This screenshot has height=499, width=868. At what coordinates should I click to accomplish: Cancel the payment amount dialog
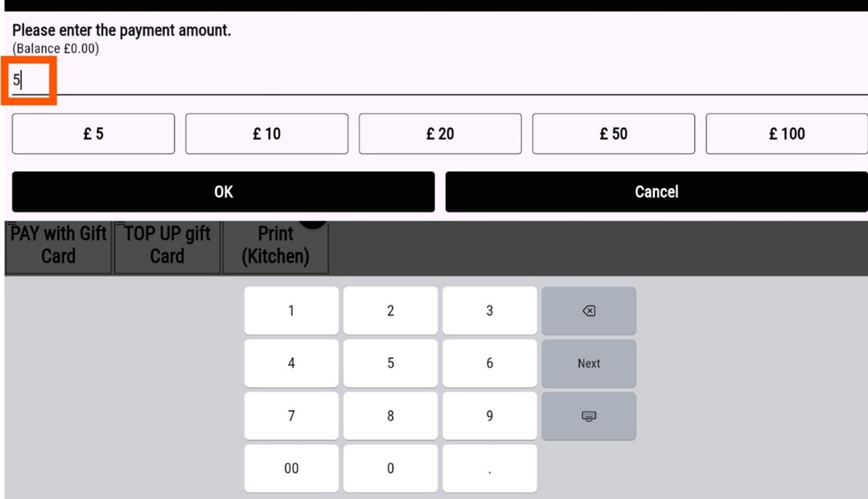tap(656, 192)
